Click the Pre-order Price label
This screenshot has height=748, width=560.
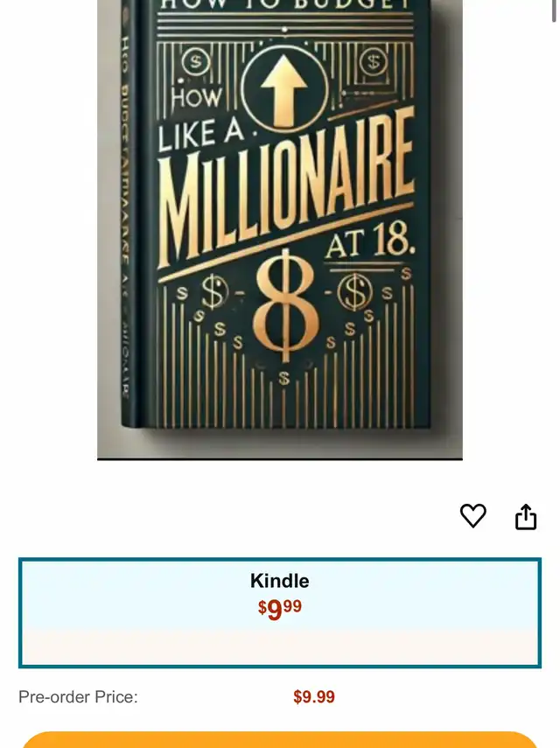tap(78, 697)
